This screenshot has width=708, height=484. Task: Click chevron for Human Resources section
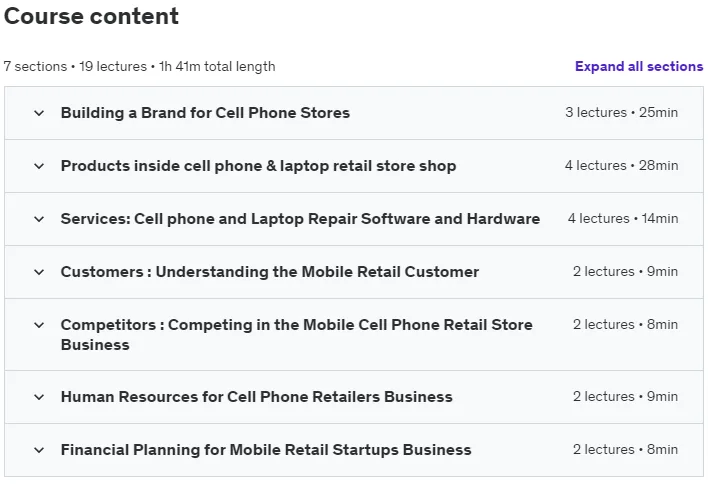click(39, 397)
